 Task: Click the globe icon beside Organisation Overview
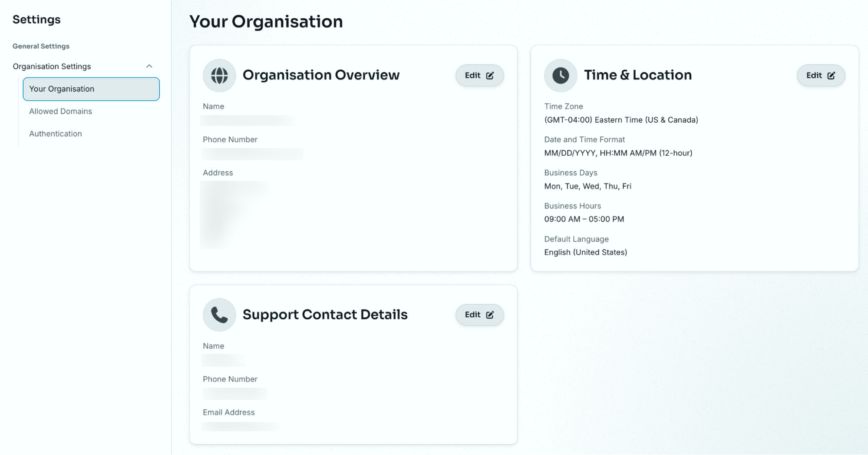219,75
